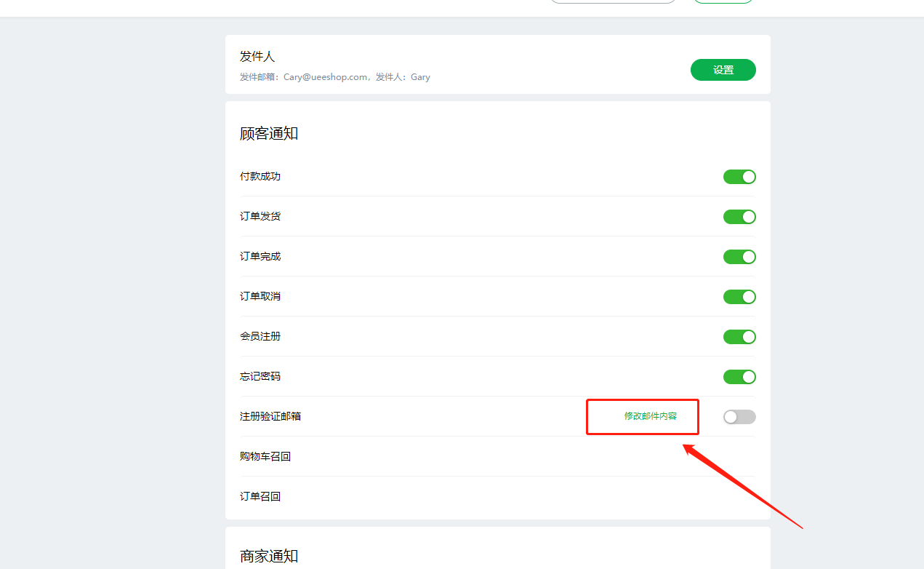Select the 购物车召回 row label
The image size is (924, 569).
tap(265, 457)
